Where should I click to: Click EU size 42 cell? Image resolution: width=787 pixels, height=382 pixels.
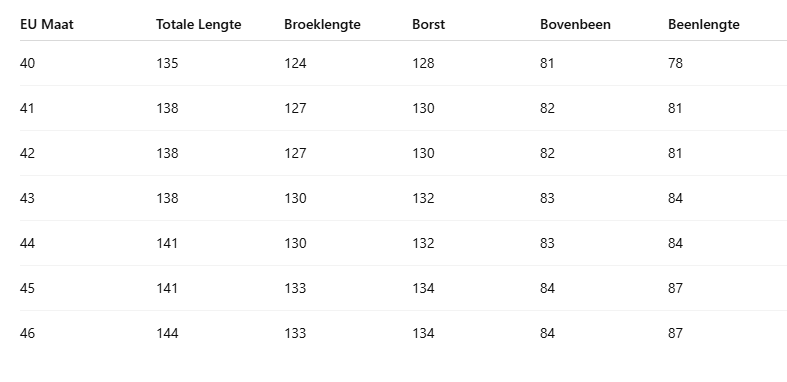pyautogui.click(x=28, y=153)
